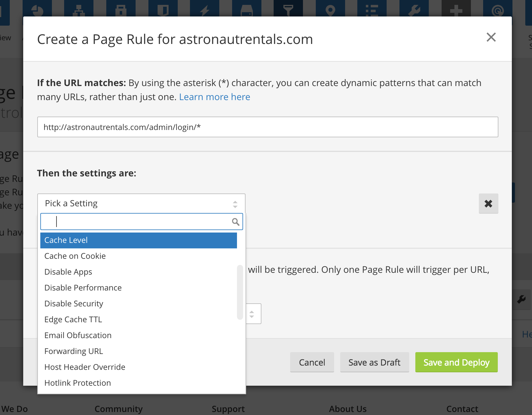Select Forwarding URL as the setting
The height and width of the screenshot is (415, 532).
coord(74,351)
